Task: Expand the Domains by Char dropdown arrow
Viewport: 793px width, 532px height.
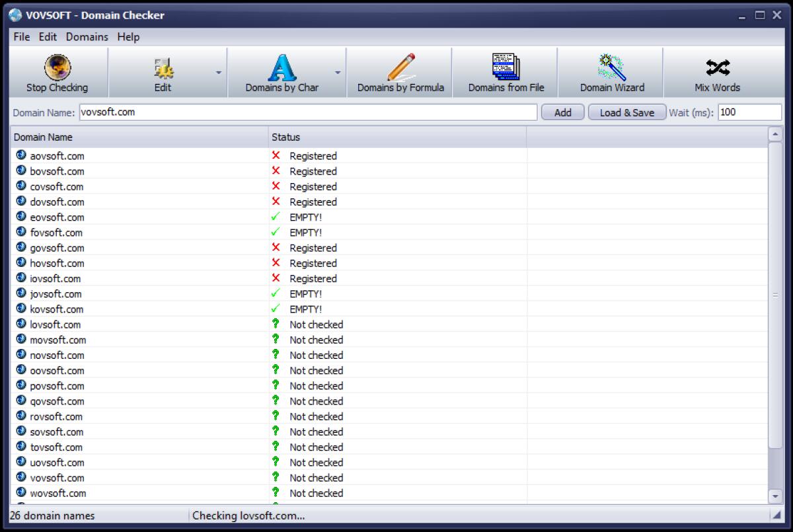Action: click(338, 73)
